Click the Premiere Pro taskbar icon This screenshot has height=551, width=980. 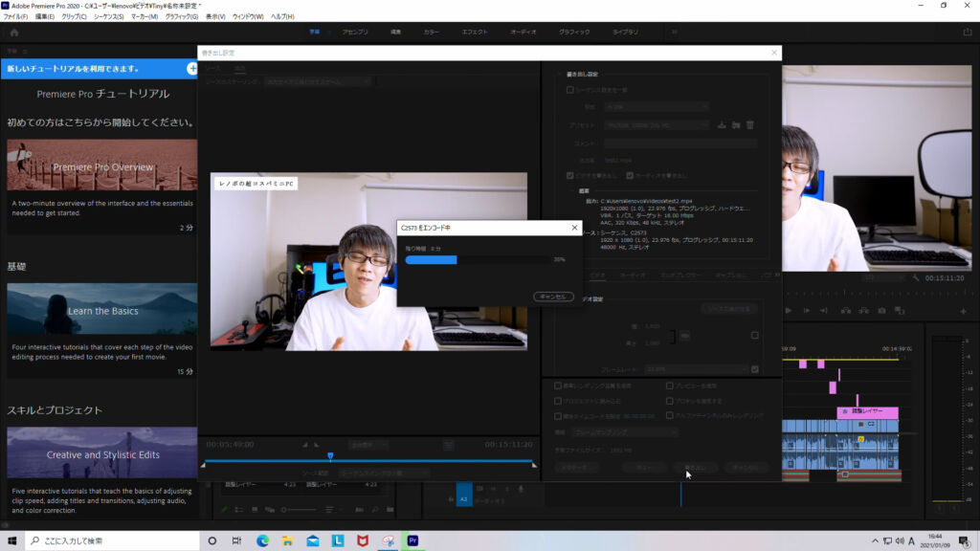412,541
